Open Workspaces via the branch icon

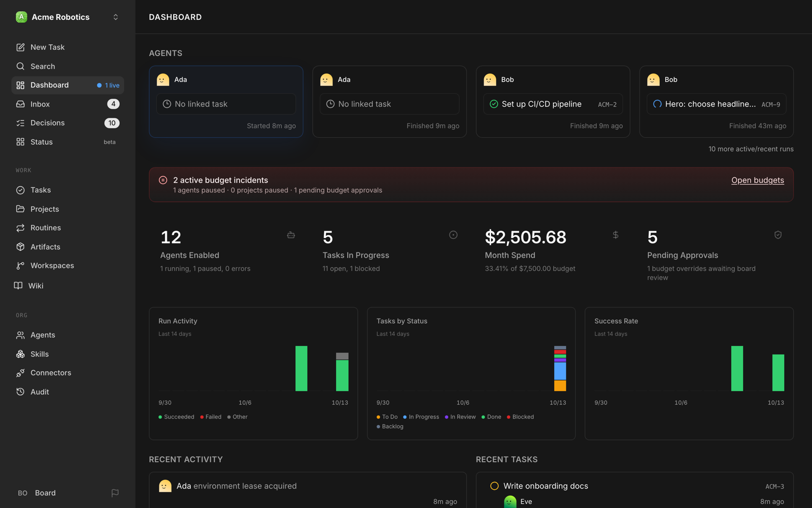[x=20, y=266]
